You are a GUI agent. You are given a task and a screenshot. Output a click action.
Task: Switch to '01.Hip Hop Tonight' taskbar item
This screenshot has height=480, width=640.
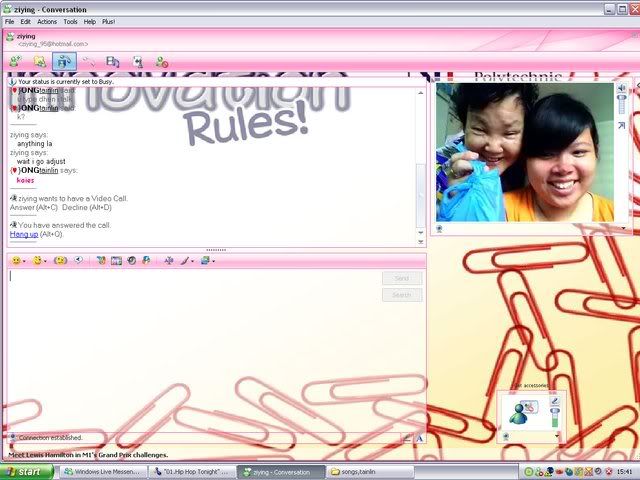point(193,472)
